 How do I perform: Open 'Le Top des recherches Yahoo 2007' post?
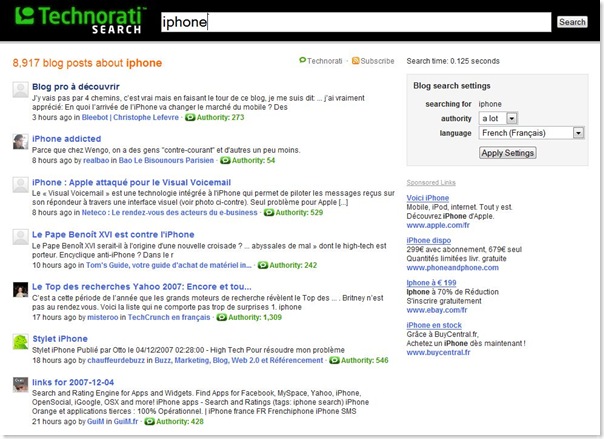click(x=142, y=287)
